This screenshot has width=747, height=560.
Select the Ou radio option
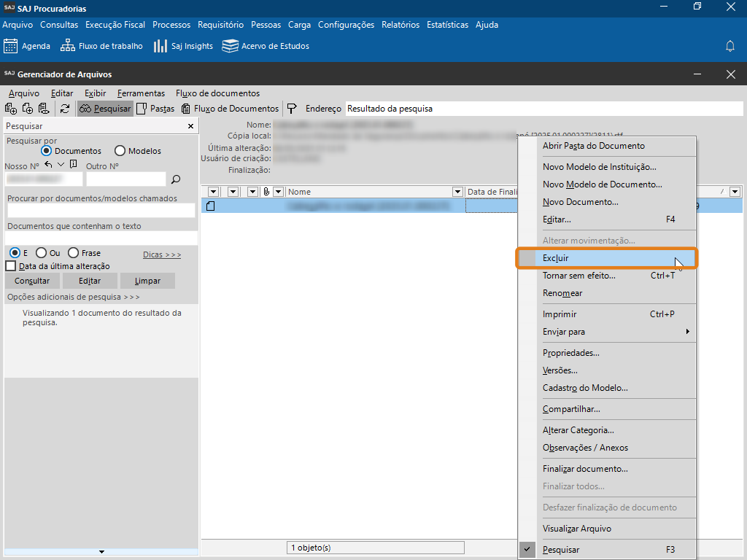click(42, 253)
